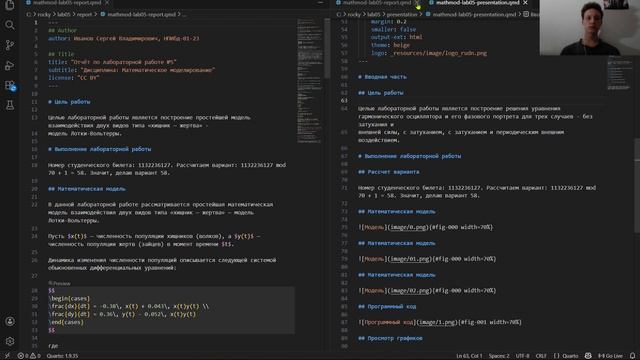Click '## Просмотр графиков' heading in presentation

pyautogui.click(x=390, y=338)
